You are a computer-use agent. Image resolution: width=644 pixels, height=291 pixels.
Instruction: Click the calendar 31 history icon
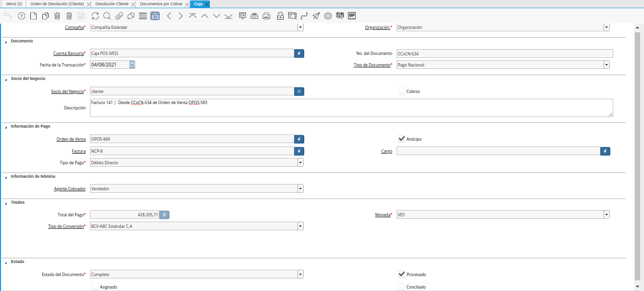(x=155, y=16)
